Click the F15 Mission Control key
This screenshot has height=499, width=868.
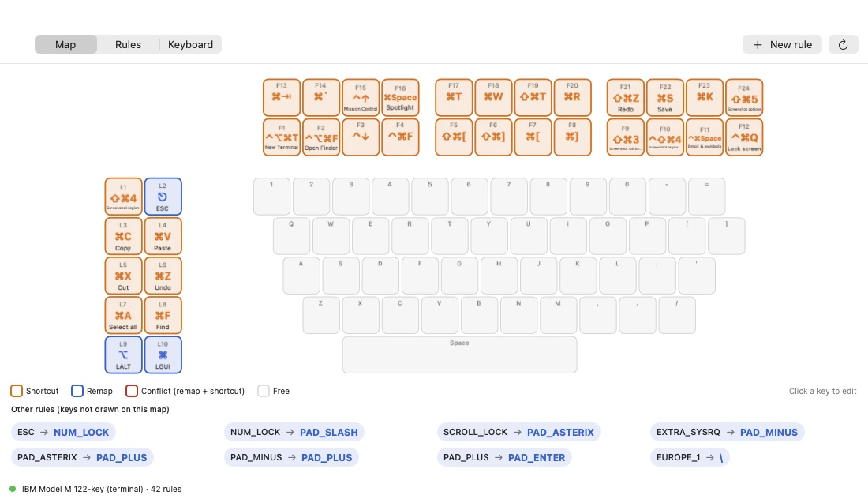tap(361, 97)
